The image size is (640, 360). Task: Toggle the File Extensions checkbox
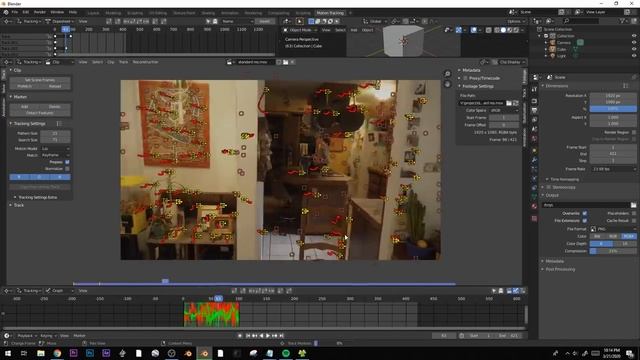tap(584, 220)
